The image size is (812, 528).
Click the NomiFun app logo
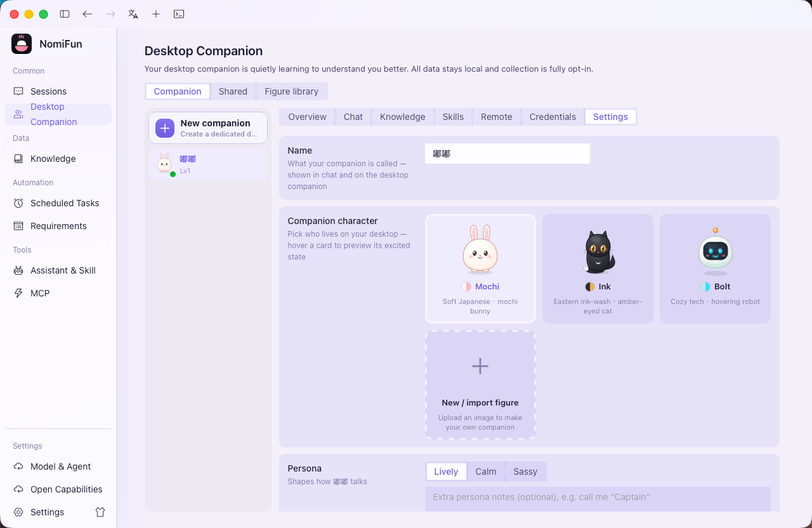22,44
